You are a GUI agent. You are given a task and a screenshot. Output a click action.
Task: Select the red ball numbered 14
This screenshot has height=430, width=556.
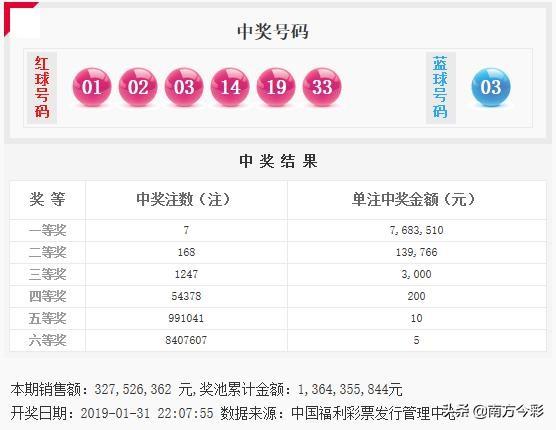pos(230,87)
